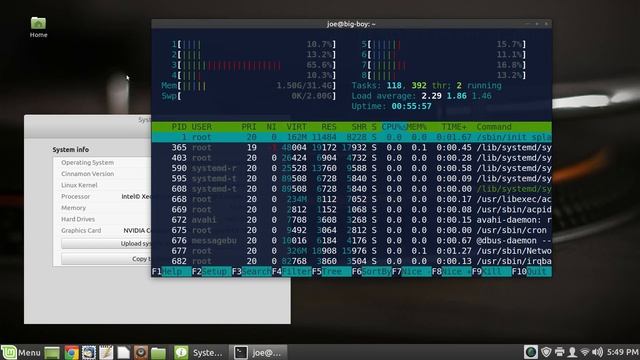Select process row with PID 365
640x360 pixels.
tap(351, 147)
